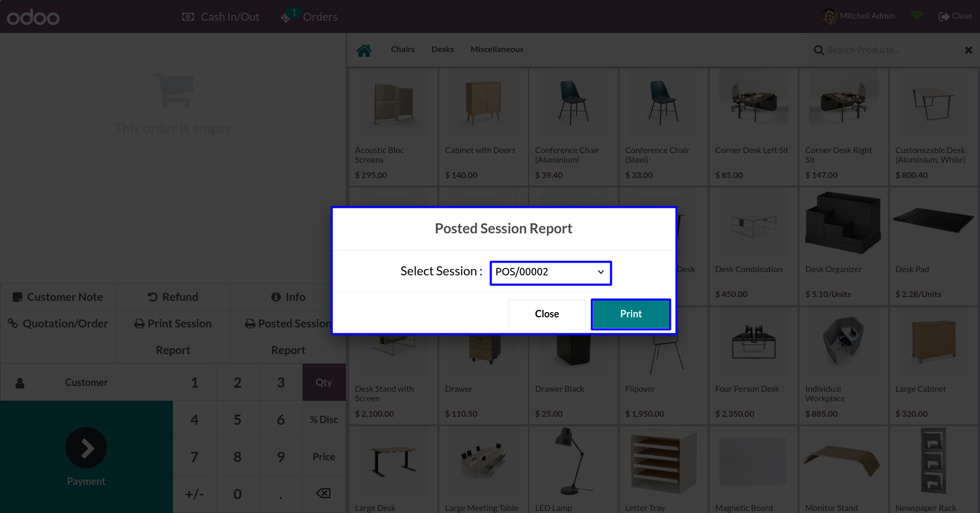Click the Quotation/Order button
The image size is (980, 513).
tap(58, 337)
